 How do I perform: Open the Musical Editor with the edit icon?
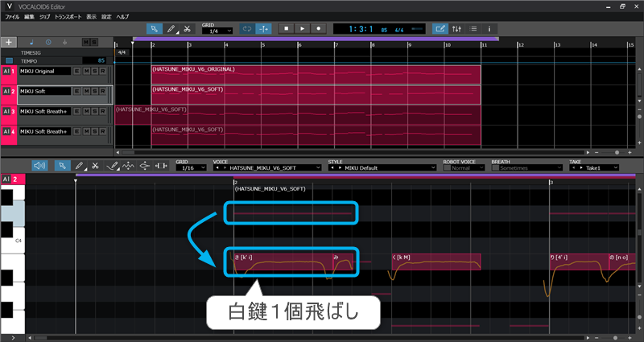[x=440, y=29]
